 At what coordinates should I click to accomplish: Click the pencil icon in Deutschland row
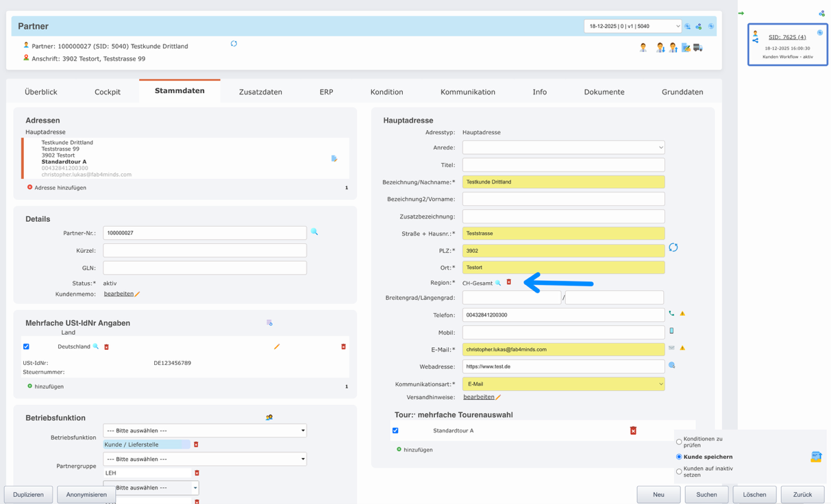pyautogui.click(x=277, y=346)
